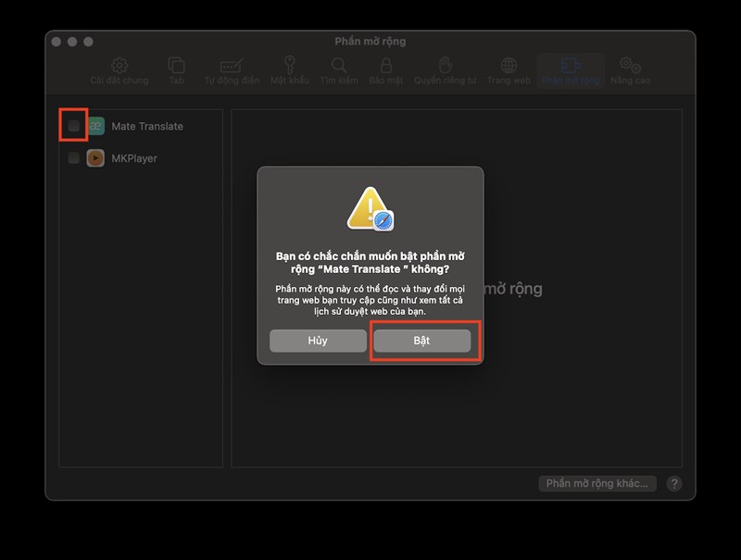Open the Tìm kiếm preferences pane
Screen dimensions: 741x560
tap(339, 71)
